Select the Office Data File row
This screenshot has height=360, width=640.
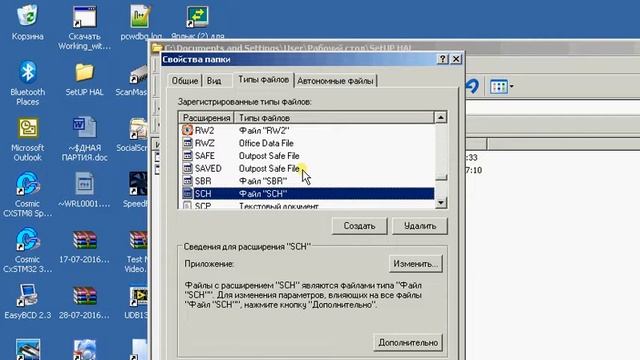[x=307, y=143]
